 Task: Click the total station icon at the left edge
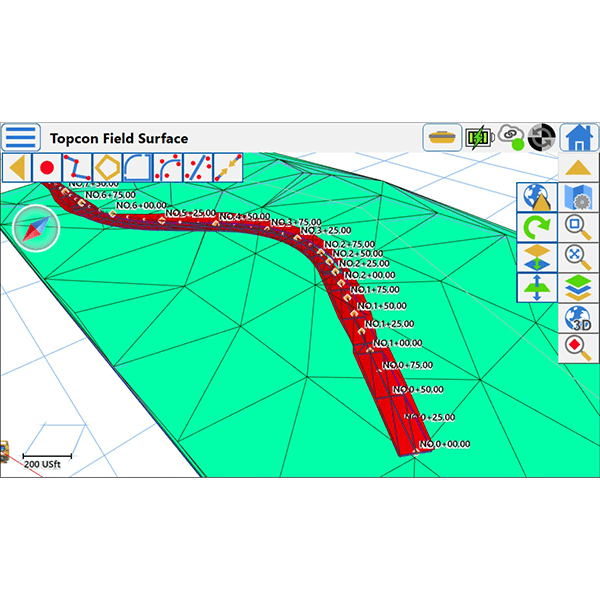click(4, 452)
